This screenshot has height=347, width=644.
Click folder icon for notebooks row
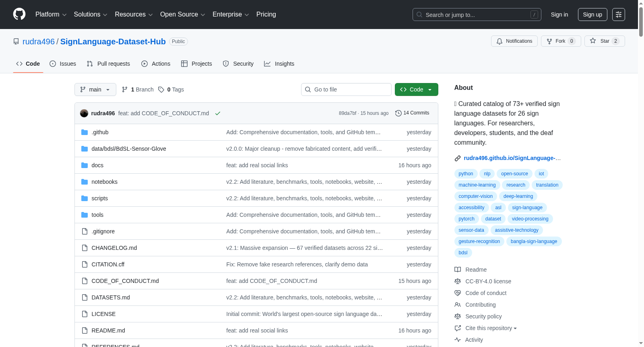(85, 182)
